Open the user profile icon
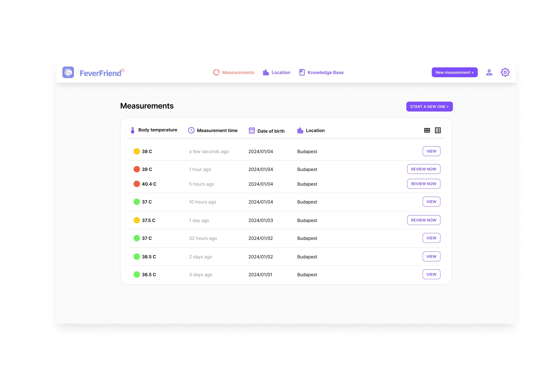558x392 pixels. (x=489, y=72)
